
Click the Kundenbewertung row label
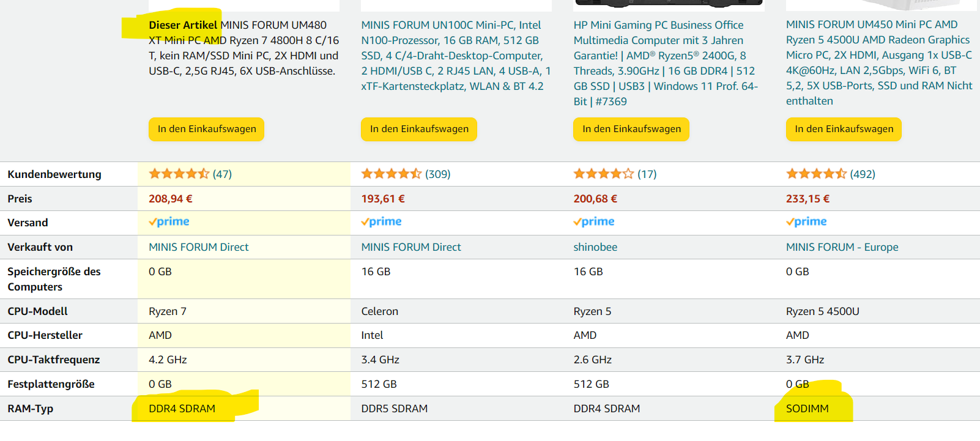click(54, 174)
